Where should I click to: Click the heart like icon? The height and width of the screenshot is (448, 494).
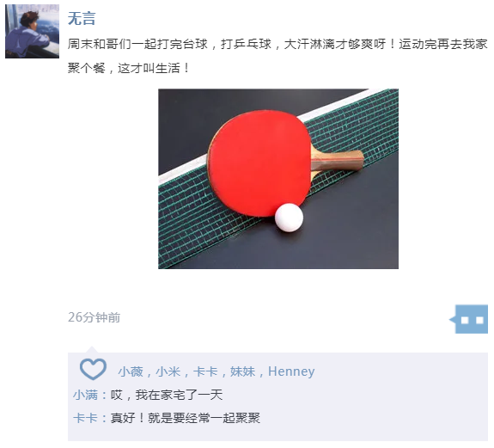pyautogui.click(x=93, y=369)
